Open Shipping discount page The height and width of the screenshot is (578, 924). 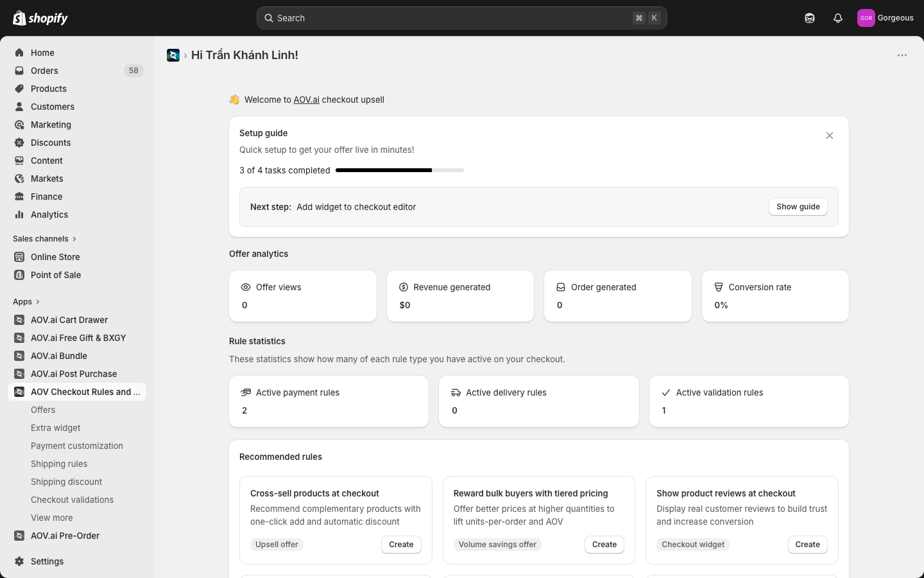tap(67, 482)
